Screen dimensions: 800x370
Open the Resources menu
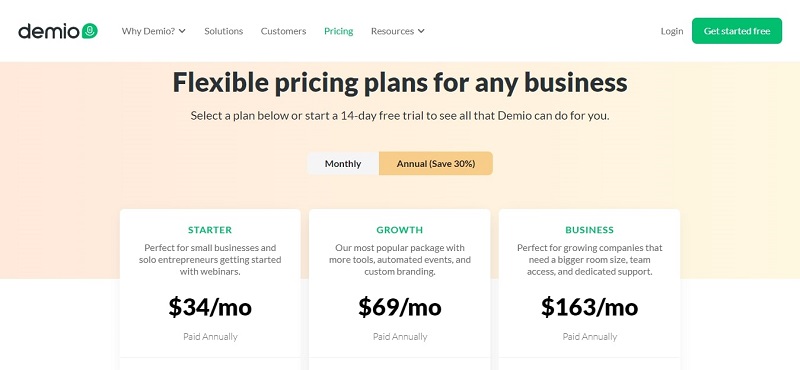coord(397,31)
